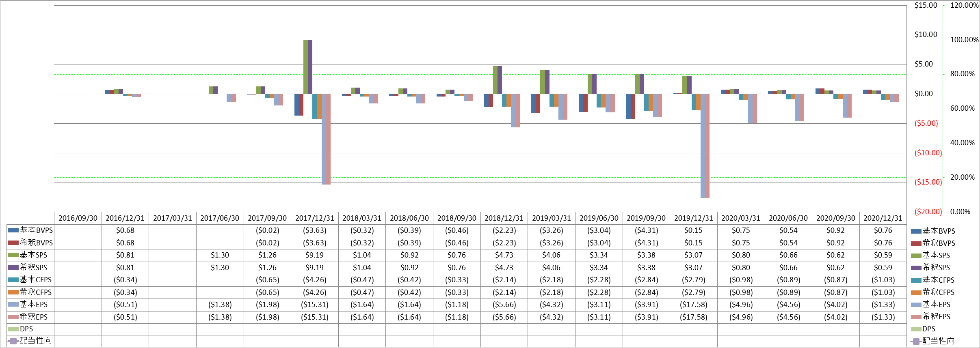Click the 基本BVPS blue legend key in left table

tap(13, 230)
